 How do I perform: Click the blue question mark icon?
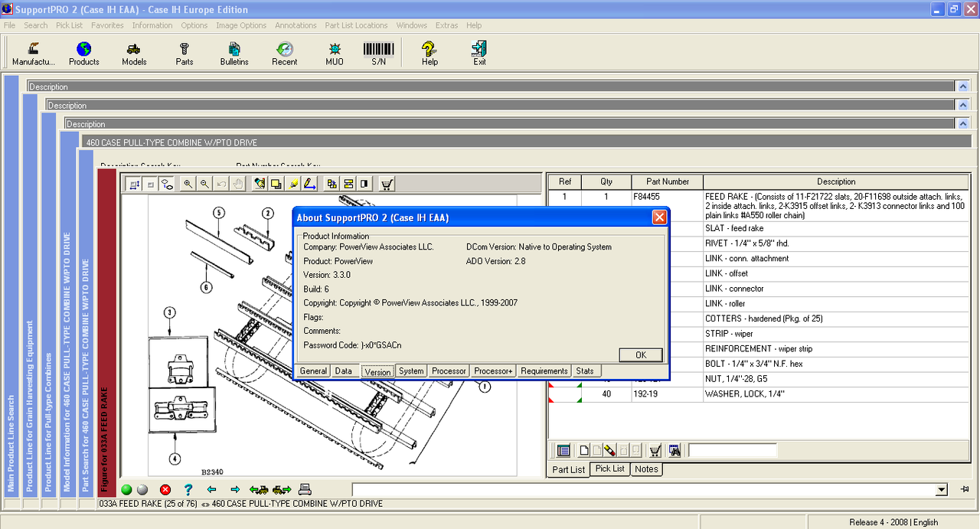(188, 490)
